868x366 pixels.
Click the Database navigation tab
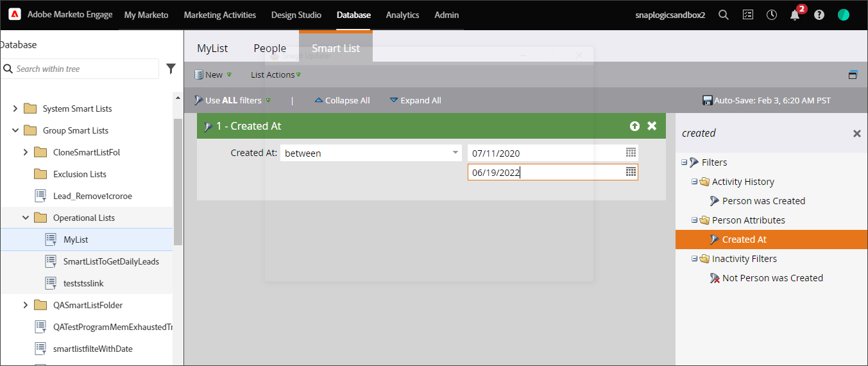(353, 15)
